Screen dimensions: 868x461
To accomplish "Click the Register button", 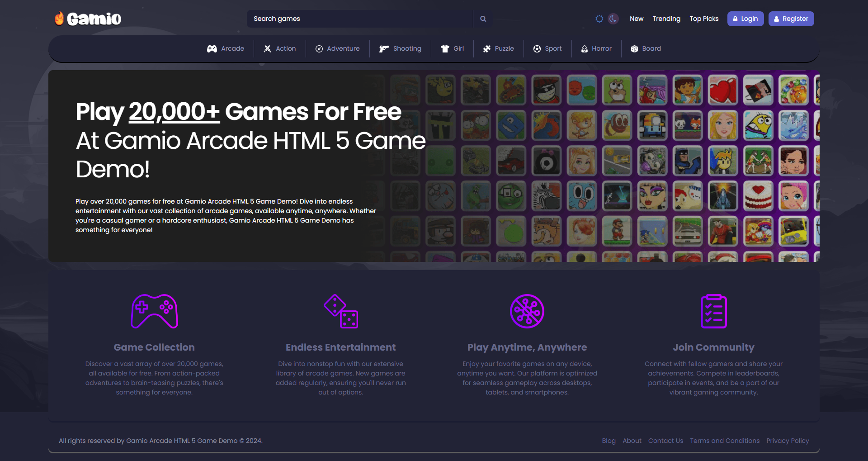I will pyautogui.click(x=791, y=19).
